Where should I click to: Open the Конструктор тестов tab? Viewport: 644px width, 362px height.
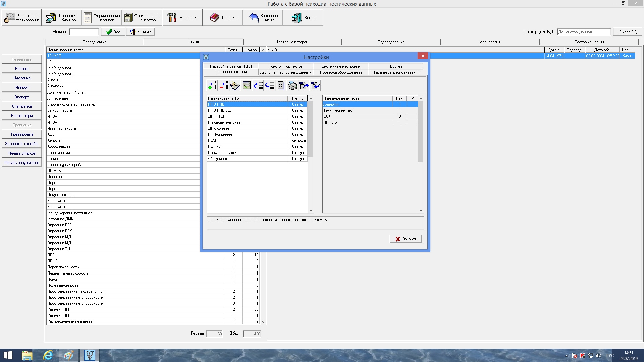tap(285, 66)
